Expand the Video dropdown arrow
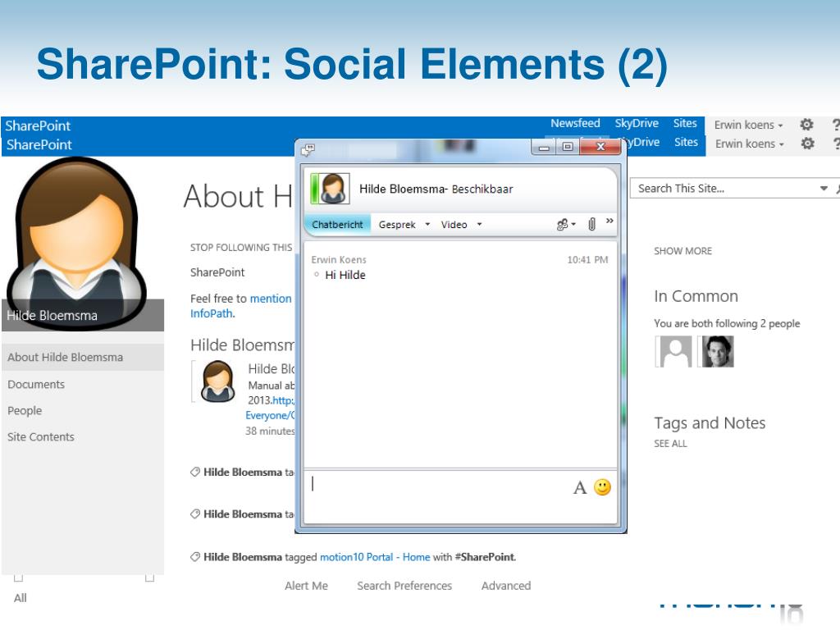 479,225
